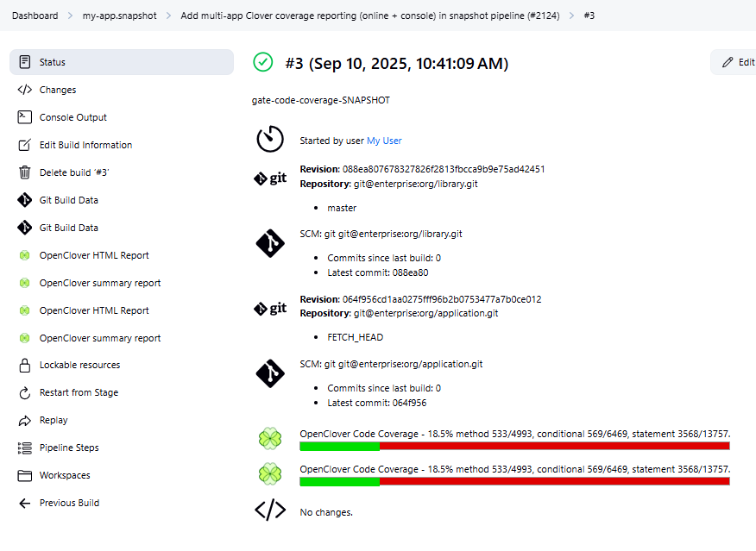The width and height of the screenshot is (756, 551).
Task: Click the Workspaces folder icon
Action: pyautogui.click(x=25, y=475)
